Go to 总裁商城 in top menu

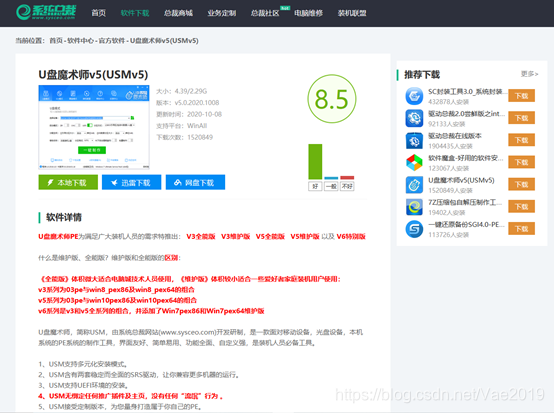[178, 13]
